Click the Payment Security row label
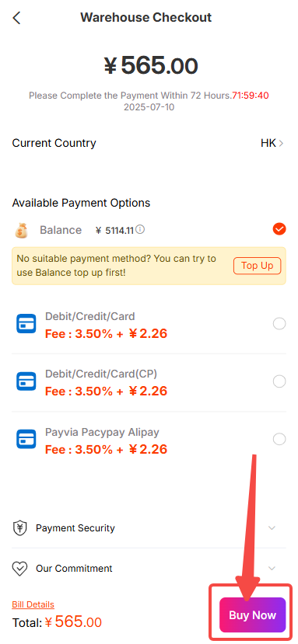This screenshot has height=644, width=298. coord(75,527)
